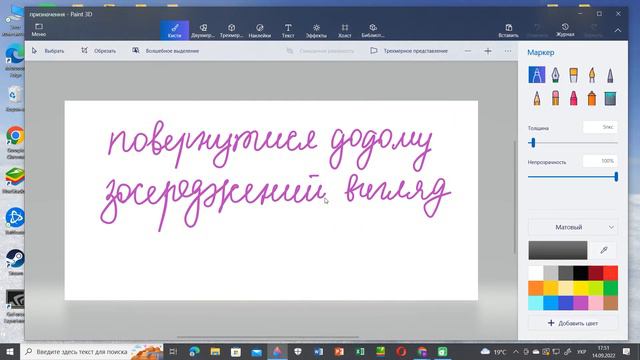
Task: Show hidden system tray icons
Action: tap(516, 351)
